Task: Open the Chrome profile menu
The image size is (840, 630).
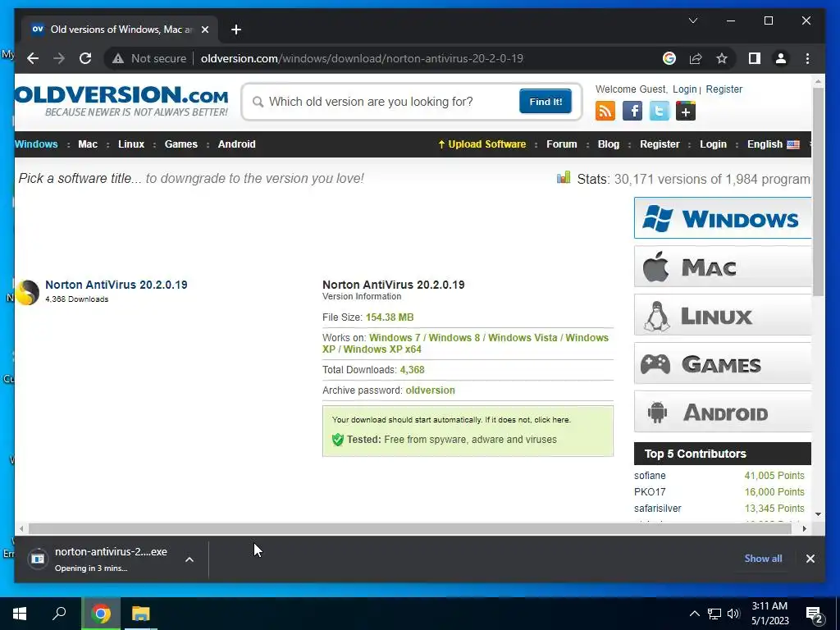Action: 781,58
